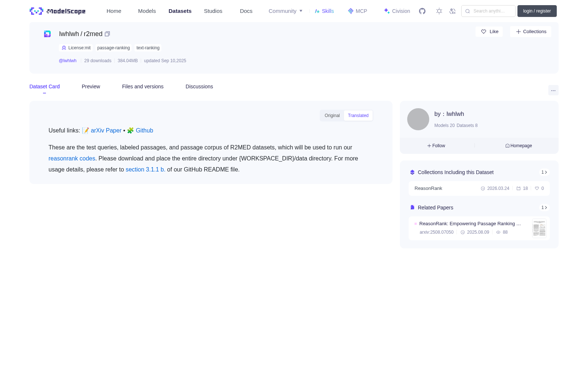Click the 384.04MB size text

click(x=128, y=61)
